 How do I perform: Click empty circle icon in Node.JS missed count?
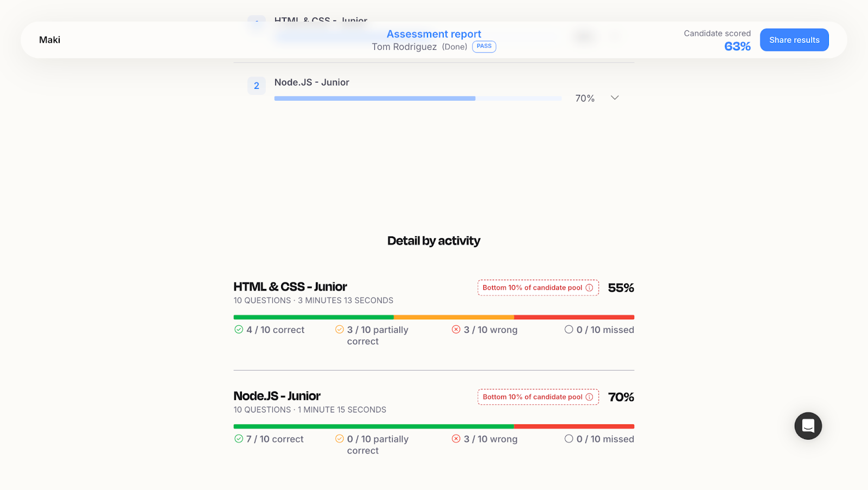pyautogui.click(x=569, y=439)
